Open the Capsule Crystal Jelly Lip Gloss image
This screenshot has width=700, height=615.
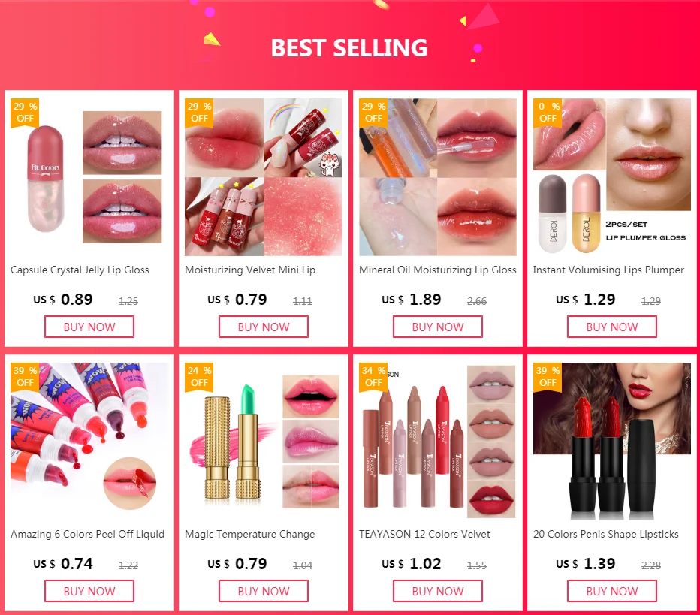(89, 177)
